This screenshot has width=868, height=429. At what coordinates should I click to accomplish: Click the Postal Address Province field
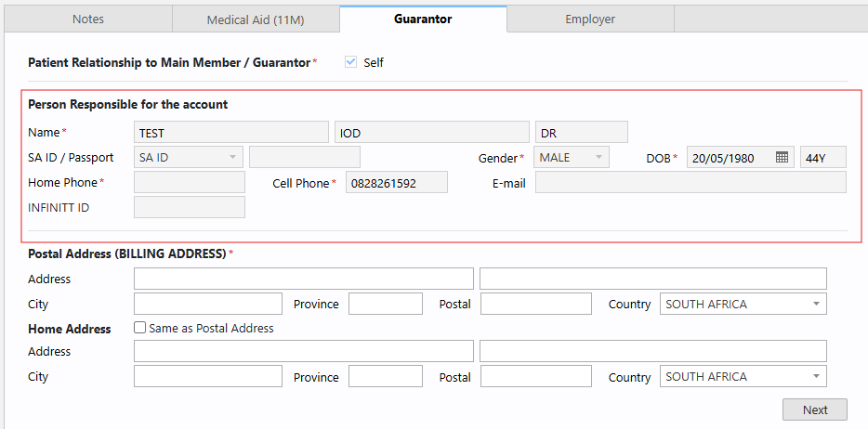[x=386, y=304]
